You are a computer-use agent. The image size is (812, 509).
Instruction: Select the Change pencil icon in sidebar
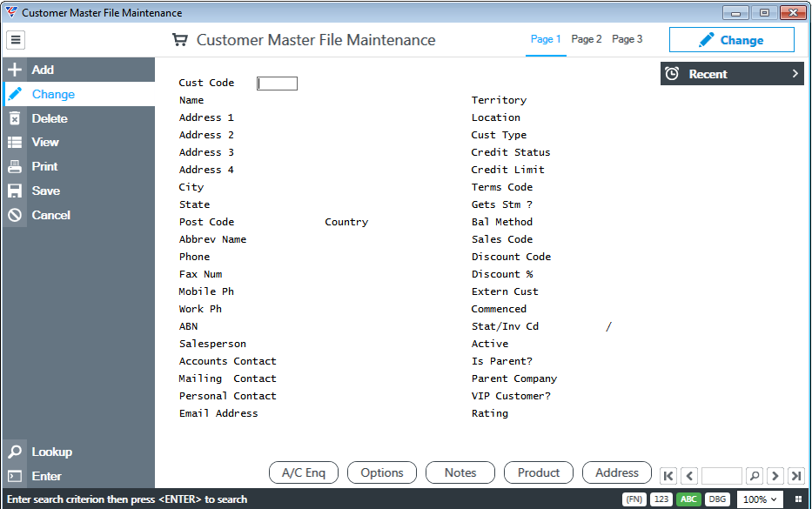pyautogui.click(x=15, y=94)
